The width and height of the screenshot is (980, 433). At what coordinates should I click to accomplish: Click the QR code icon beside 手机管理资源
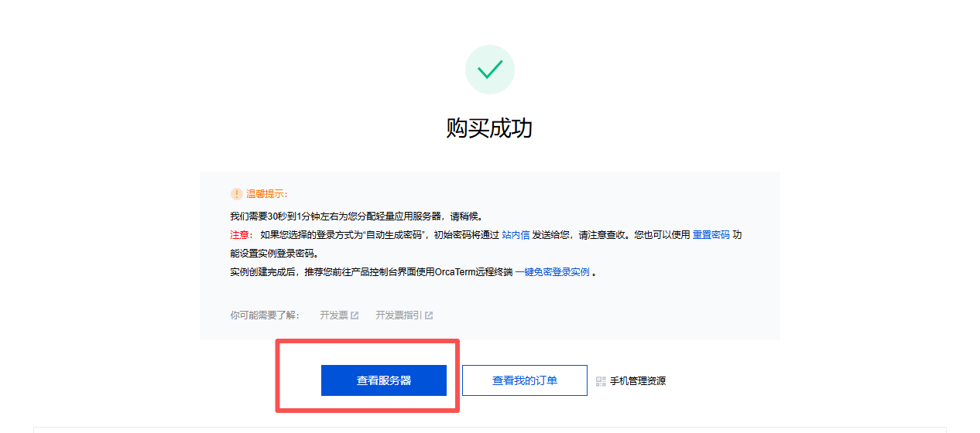click(x=601, y=381)
